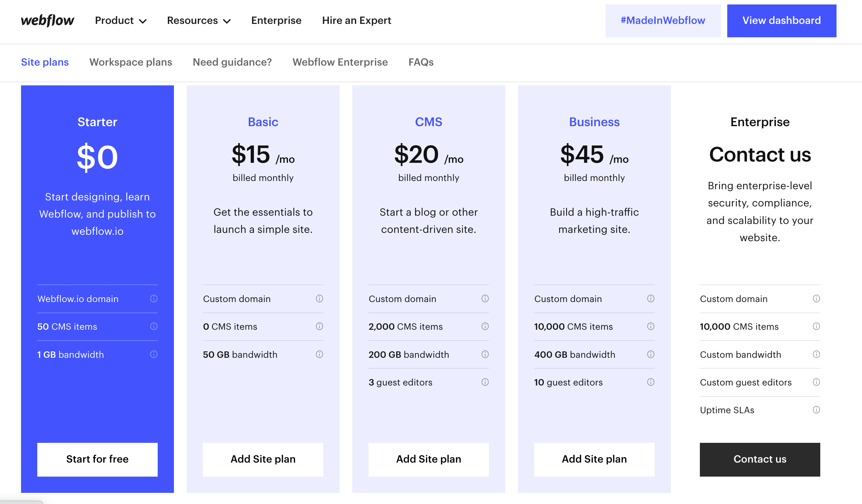This screenshot has width=862, height=504.
Task: Switch to Workspace plans tab
Action: coord(131,62)
